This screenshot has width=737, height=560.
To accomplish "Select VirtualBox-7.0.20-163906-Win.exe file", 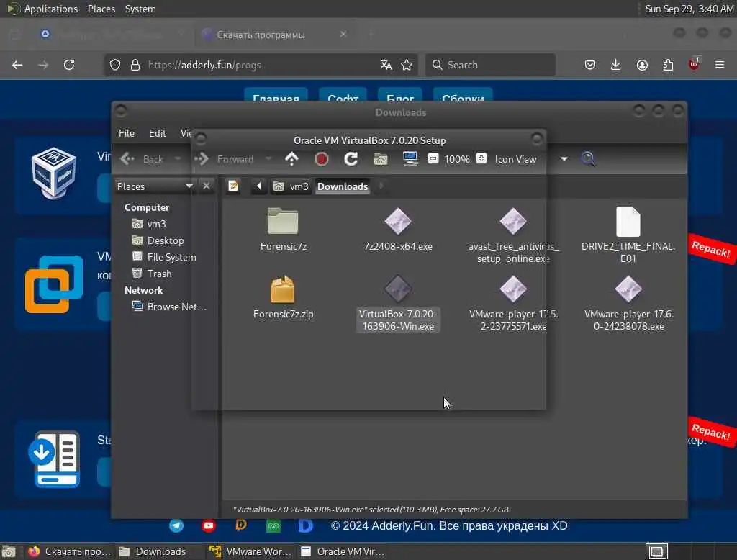I will (x=397, y=303).
